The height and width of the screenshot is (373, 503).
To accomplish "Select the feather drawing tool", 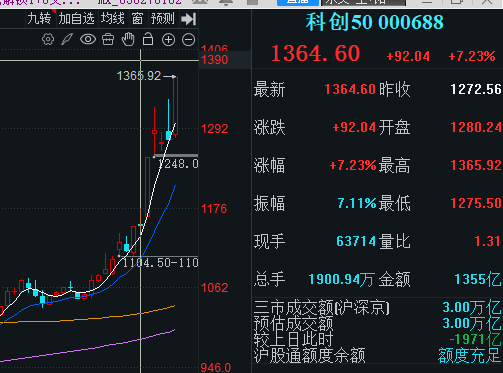I will (67, 40).
